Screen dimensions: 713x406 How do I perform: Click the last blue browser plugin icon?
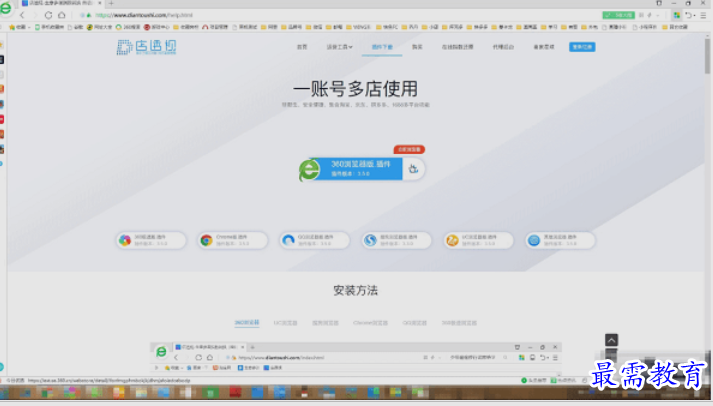pyautogui.click(x=534, y=240)
